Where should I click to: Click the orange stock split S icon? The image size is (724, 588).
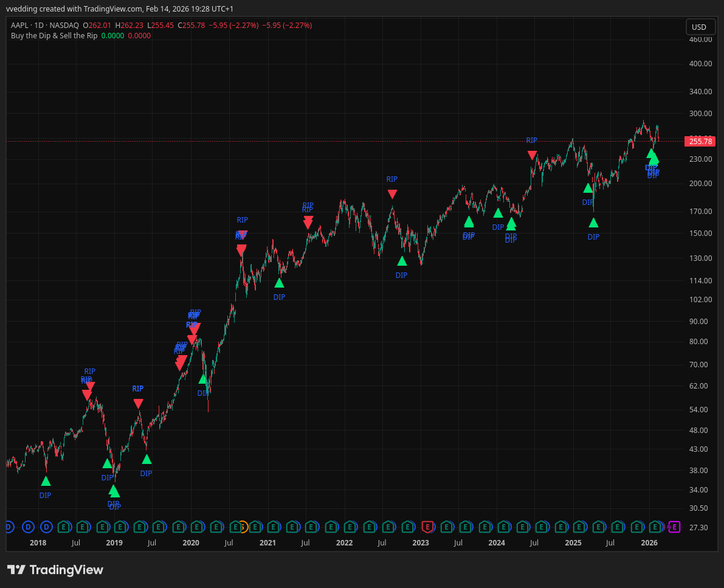(243, 527)
